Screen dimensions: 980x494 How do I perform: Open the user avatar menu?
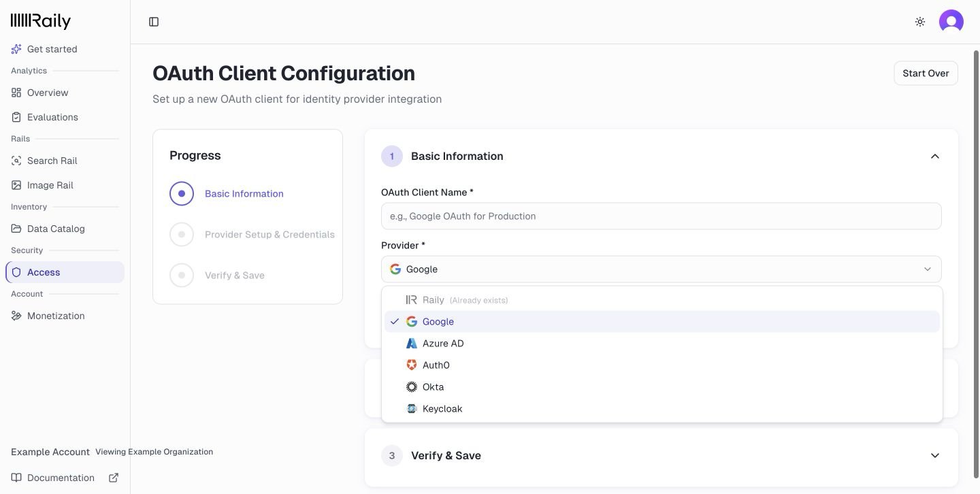tap(951, 22)
